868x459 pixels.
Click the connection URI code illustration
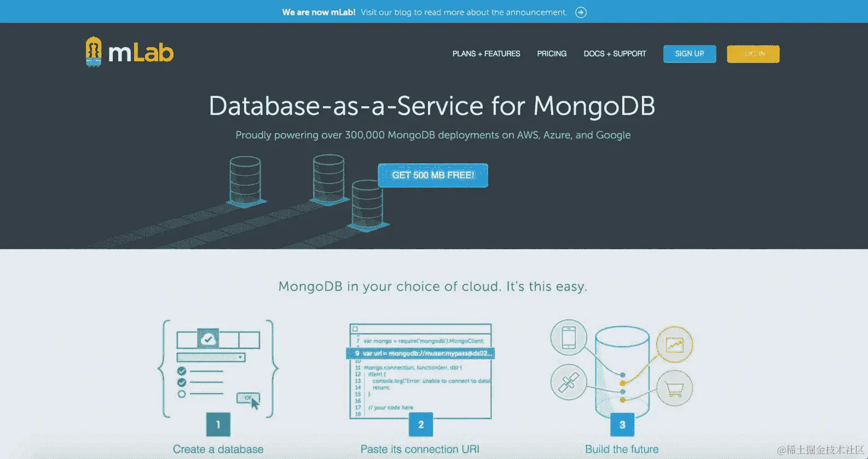tap(421, 371)
